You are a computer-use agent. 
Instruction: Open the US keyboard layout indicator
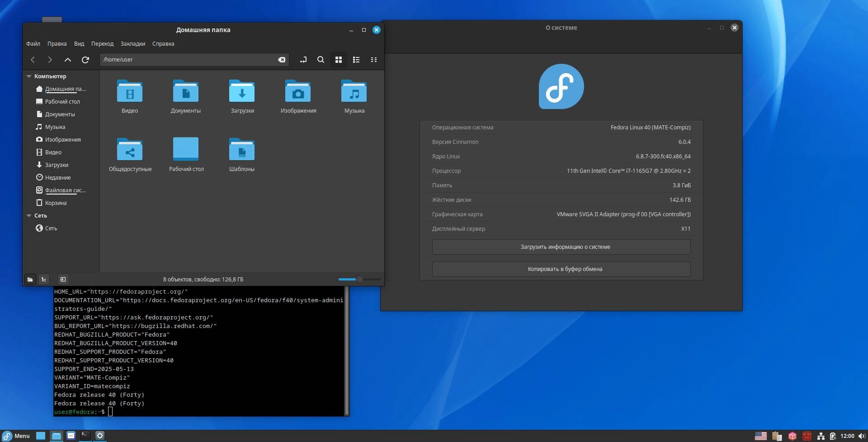[x=761, y=436]
